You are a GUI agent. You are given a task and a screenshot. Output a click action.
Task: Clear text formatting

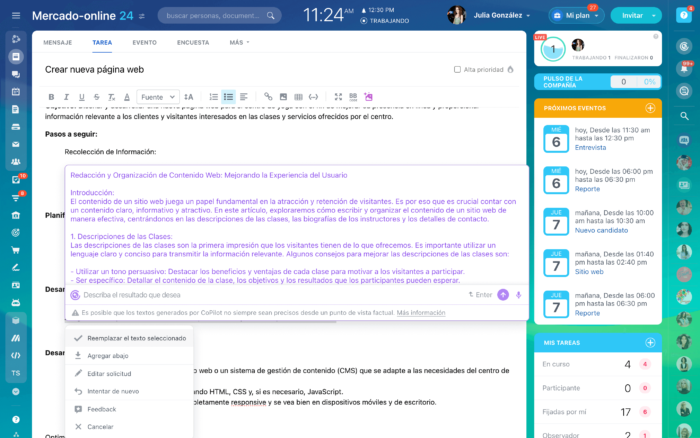112,97
